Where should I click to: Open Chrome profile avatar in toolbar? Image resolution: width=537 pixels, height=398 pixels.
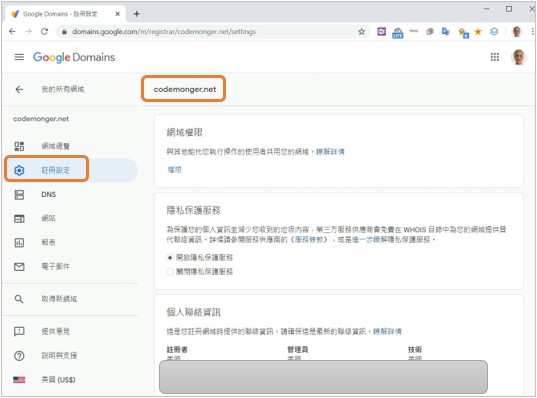point(517,32)
